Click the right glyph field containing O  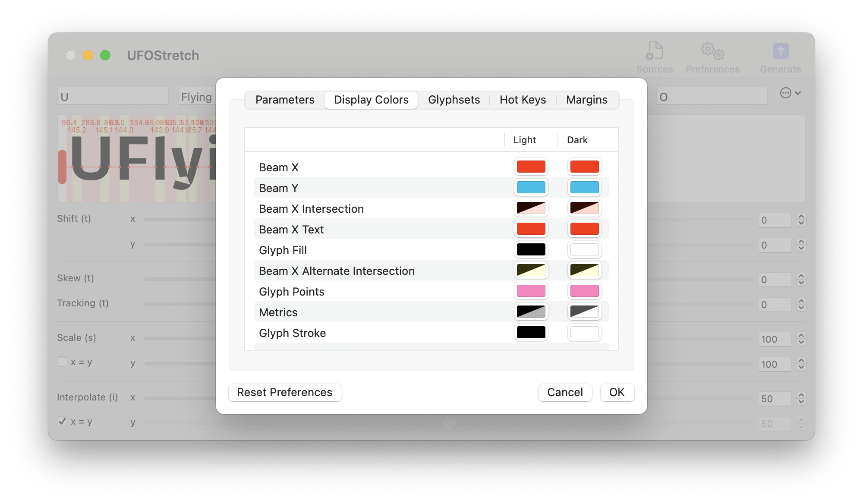point(712,96)
